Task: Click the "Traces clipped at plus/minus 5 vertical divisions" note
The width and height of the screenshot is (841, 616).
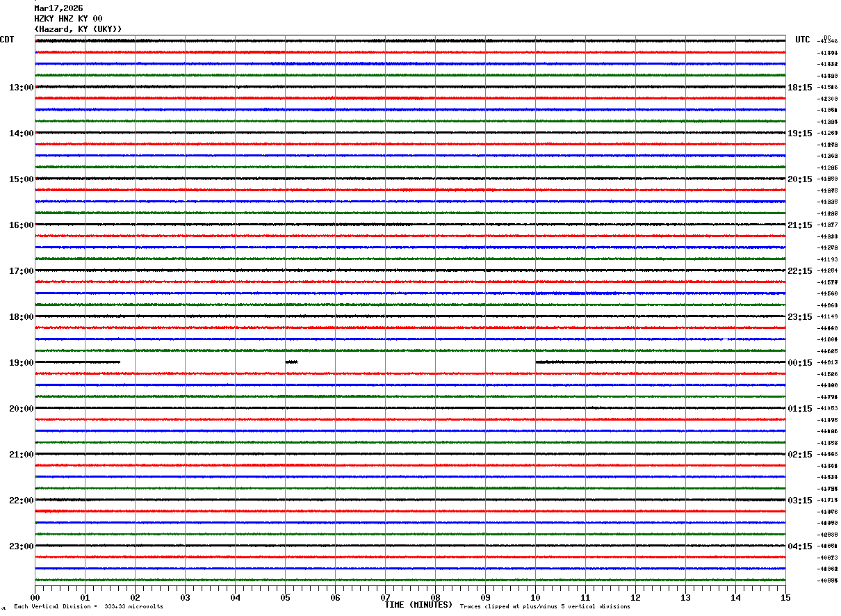Action: (x=545, y=607)
